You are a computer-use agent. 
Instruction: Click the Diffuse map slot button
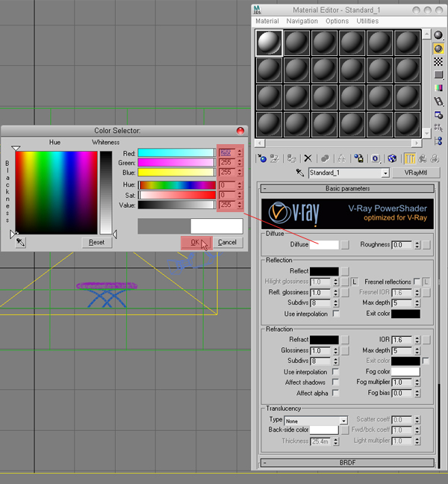coord(345,245)
